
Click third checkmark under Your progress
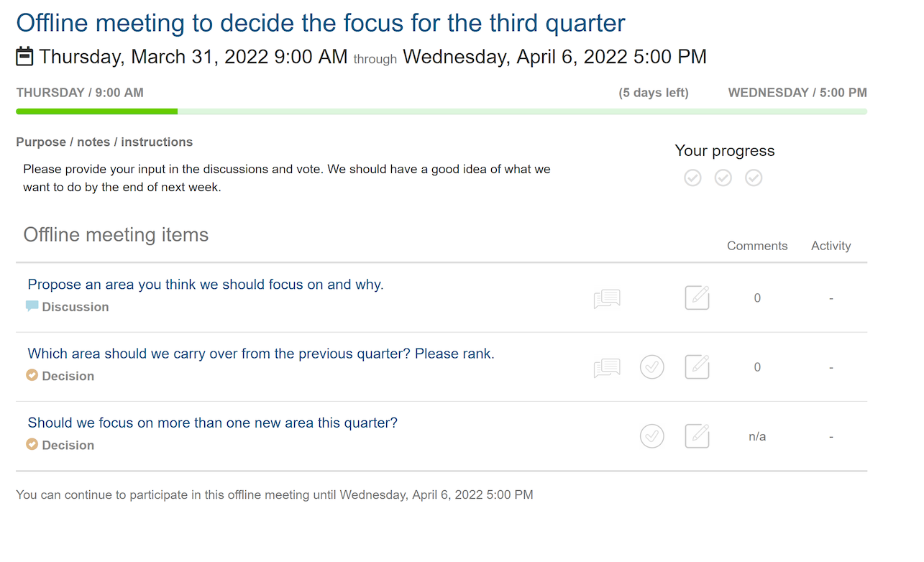tap(754, 178)
